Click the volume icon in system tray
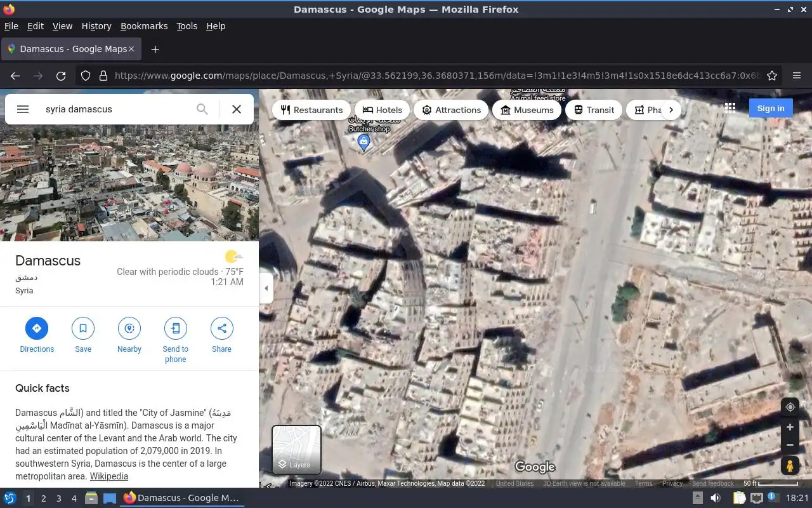This screenshot has width=812, height=508. tap(715, 498)
